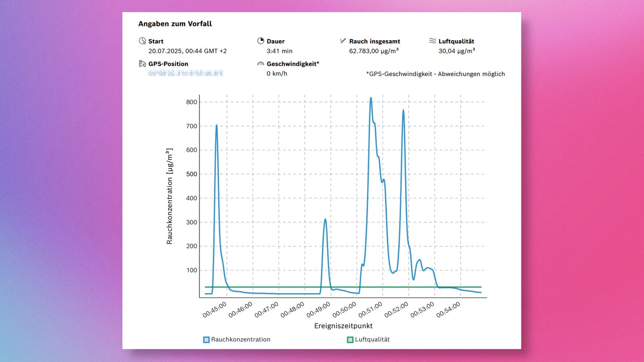Click the speedometer icon beside Geschwindigkeit
This screenshot has width=644, height=362.
click(x=261, y=64)
